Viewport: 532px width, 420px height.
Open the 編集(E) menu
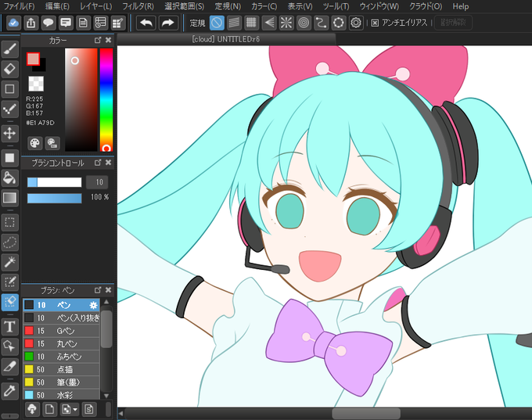57,6
